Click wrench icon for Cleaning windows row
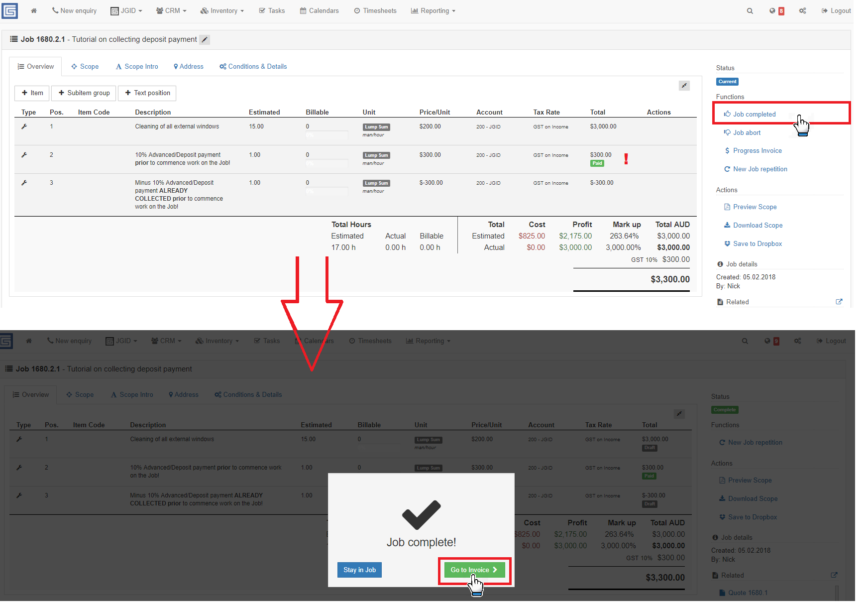 coord(24,126)
